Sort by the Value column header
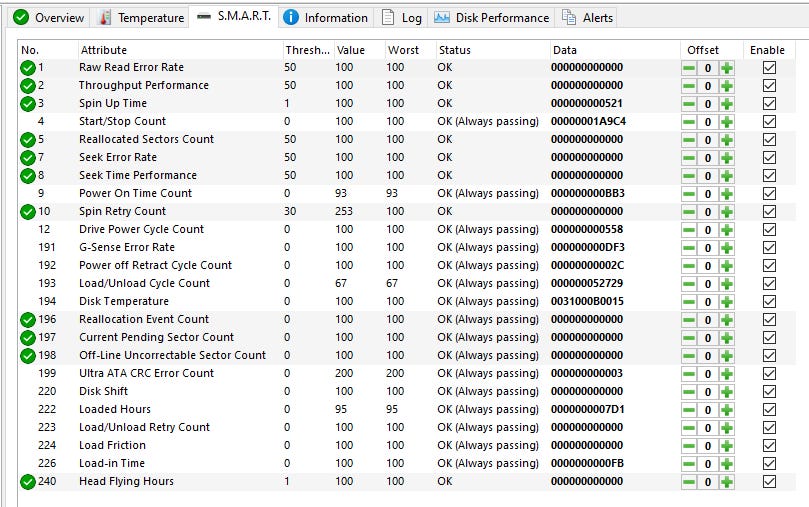 point(359,50)
